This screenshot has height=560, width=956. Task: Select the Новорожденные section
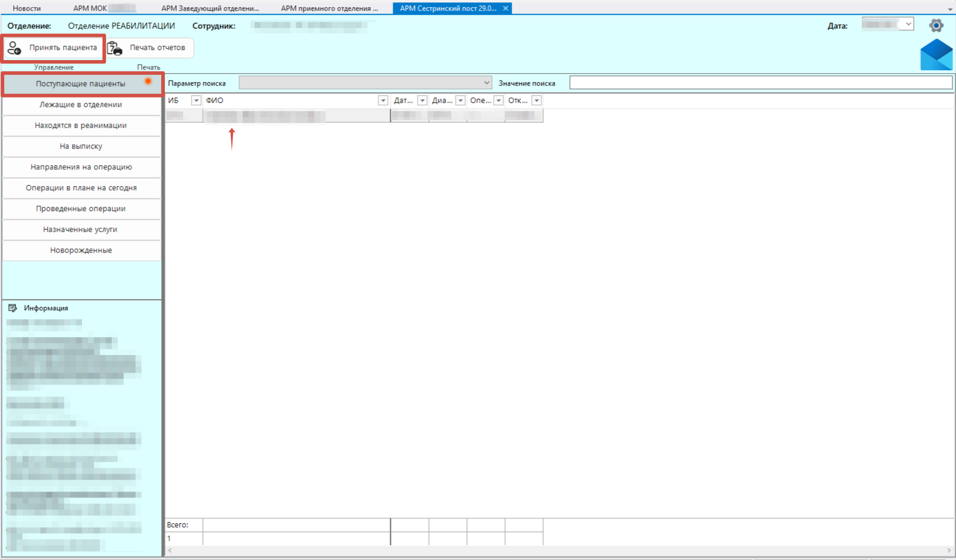(81, 250)
